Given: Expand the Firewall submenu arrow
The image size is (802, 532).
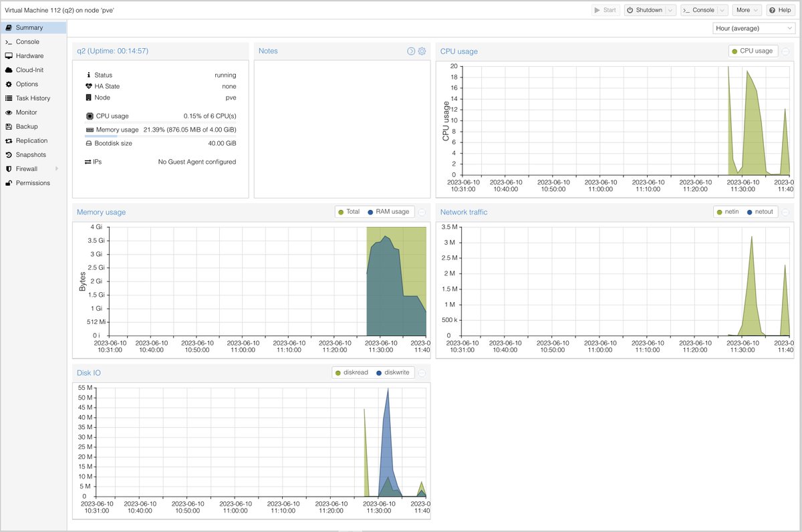Looking at the screenshot, I should pos(57,169).
